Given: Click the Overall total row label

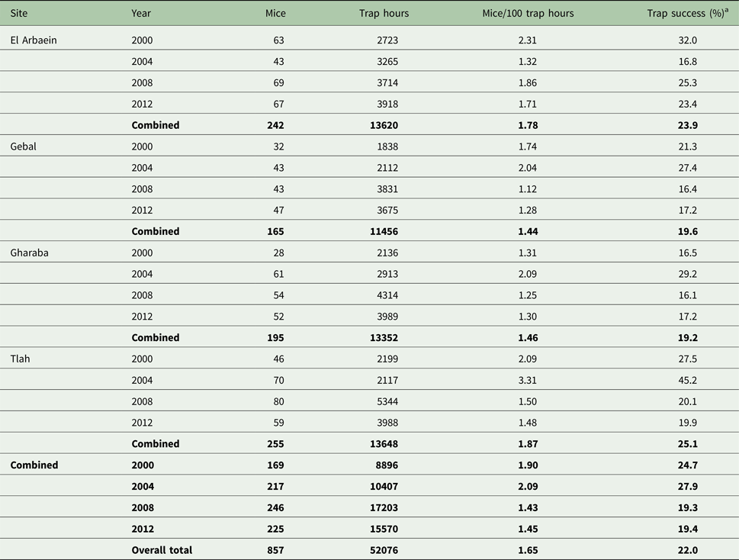Looking at the screenshot, I should [162, 550].
